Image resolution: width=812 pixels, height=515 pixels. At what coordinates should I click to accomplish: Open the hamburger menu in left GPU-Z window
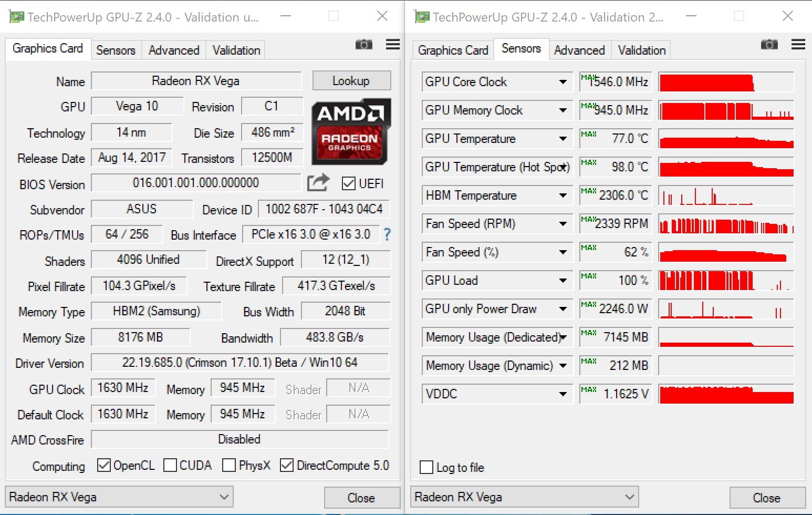pos(393,45)
